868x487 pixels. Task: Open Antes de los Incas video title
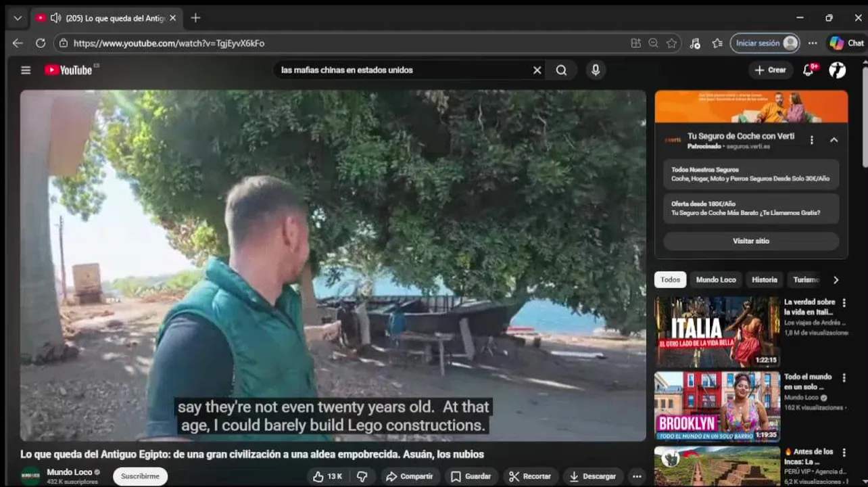click(809, 457)
